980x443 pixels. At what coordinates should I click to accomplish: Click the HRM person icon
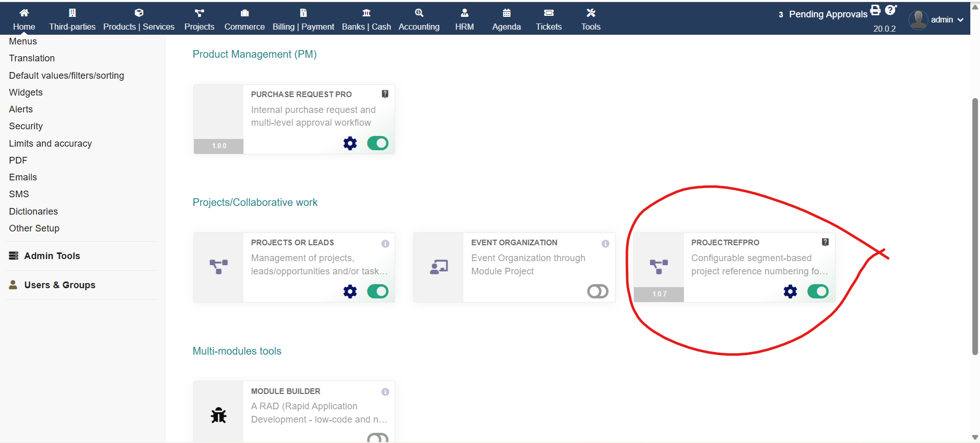coord(464,13)
